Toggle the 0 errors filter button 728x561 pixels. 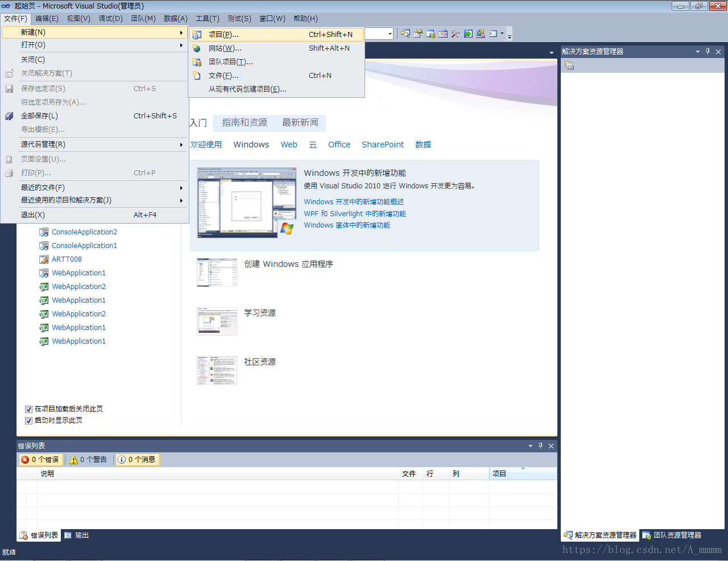(x=40, y=460)
